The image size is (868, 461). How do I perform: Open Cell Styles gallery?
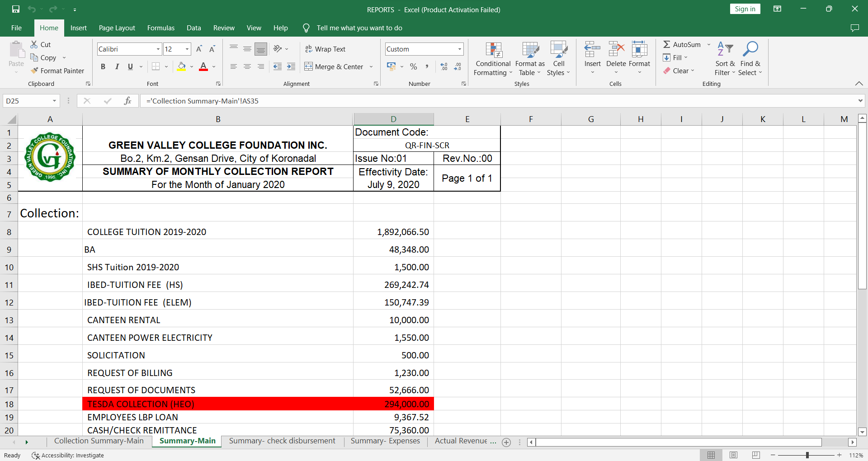pyautogui.click(x=559, y=59)
